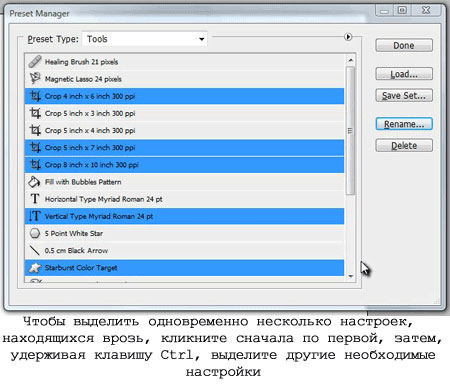The height and width of the screenshot is (385, 450).
Task: Click the preset list scroll down arrow
Action: coord(350,276)
